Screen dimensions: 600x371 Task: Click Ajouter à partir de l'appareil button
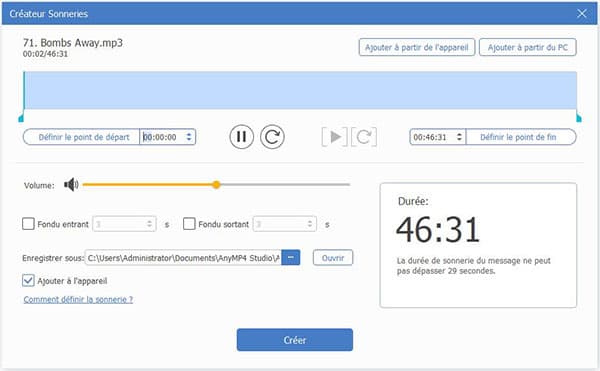tap(417, 47)
